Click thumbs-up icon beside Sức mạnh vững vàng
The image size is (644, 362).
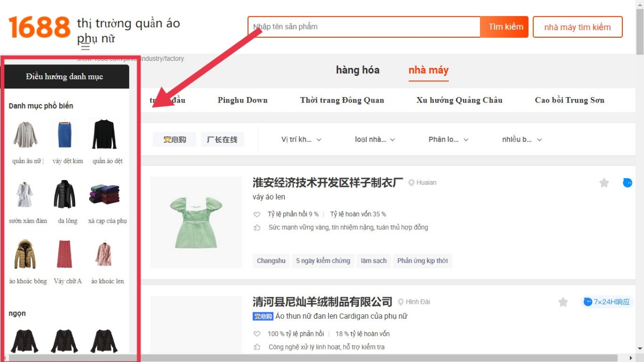click(x=257, y=228)
